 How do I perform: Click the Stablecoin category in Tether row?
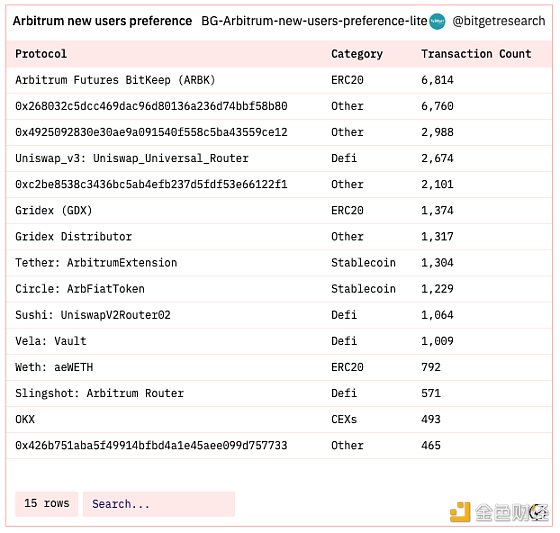363,263
